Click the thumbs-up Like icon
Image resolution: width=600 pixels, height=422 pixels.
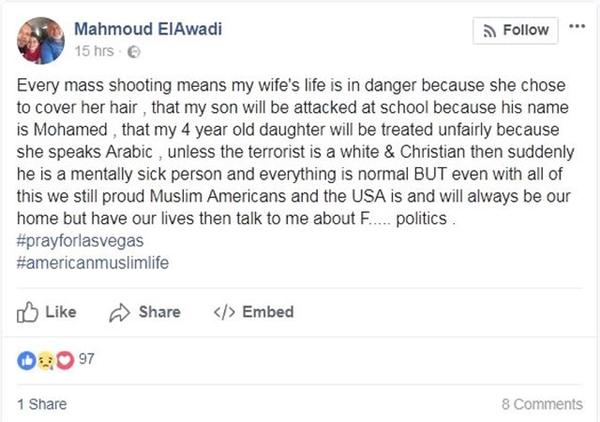pos(27,312)
